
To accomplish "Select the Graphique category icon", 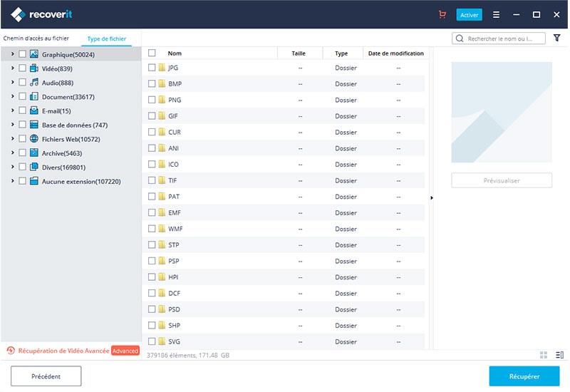I will [34, 54].
